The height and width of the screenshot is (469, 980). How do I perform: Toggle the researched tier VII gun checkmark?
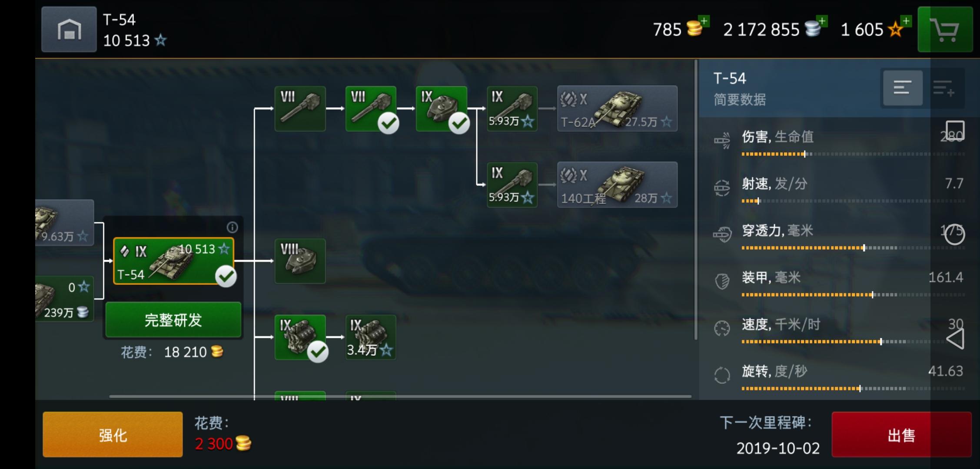[388, 123]
